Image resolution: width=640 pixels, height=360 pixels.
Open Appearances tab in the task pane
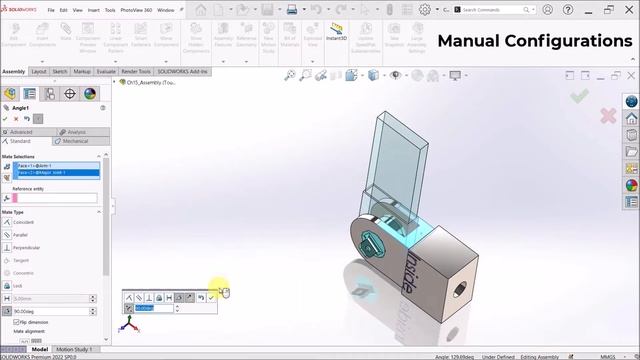tap(631, 185)
